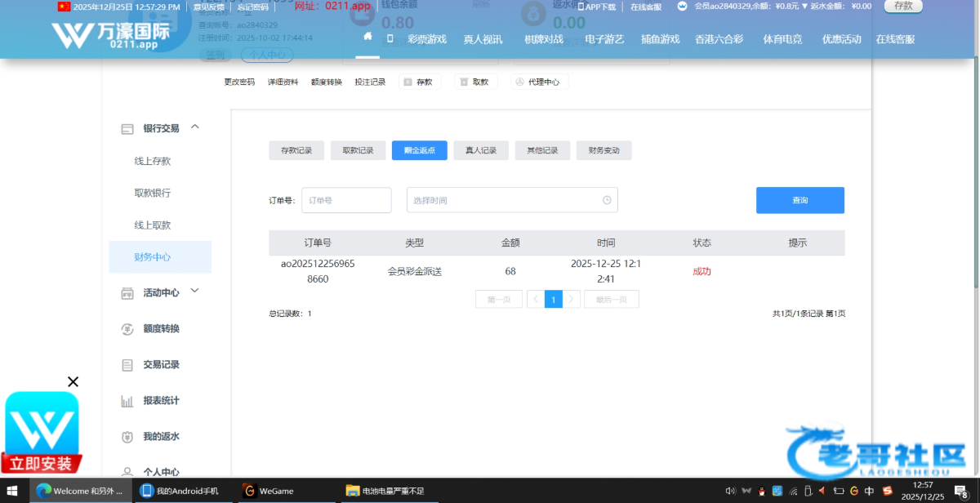980x503 pixels.
Task: Click the blue 查询 button
Action: (800, 200)
